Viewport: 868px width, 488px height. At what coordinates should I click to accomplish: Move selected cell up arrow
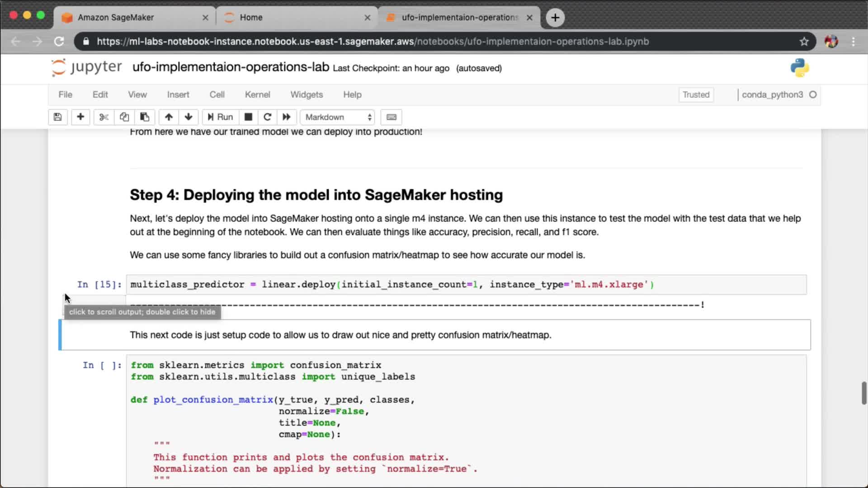(x=169, y=117)
